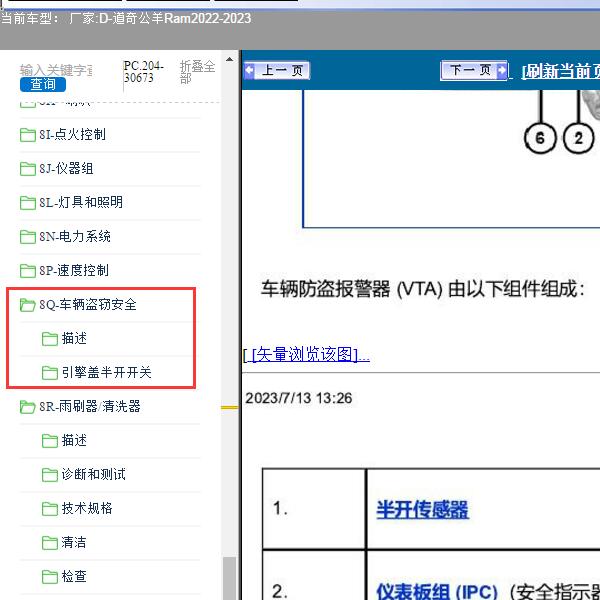Open the 8I-点火控制 tree folder
Viewport: 600px width, 600px height.
click(x=72, y=134)
